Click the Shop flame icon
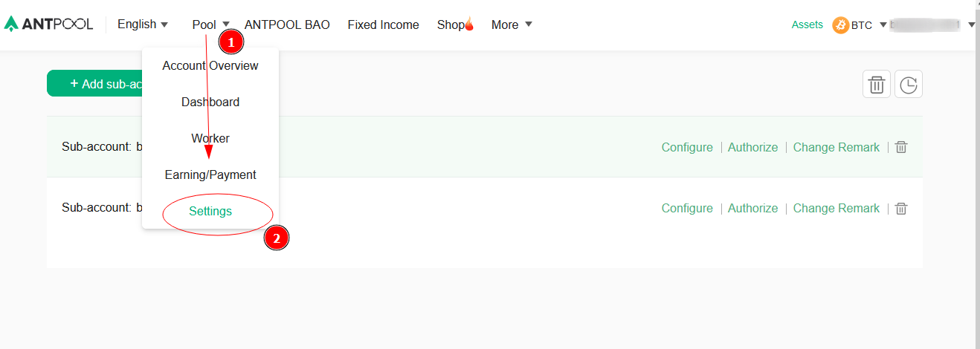Image resolution: width=980 pixels, height=349 pixels. coord(469,24)
